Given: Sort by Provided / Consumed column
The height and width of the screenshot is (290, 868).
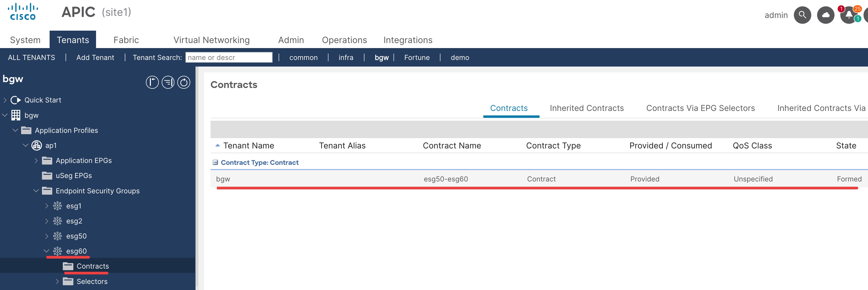Looking at the screenshot, I should pos(671,146).
